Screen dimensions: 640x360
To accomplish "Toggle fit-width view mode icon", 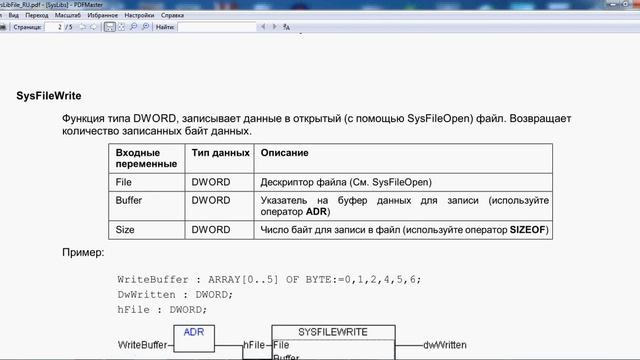I will (x=109, y=27).
